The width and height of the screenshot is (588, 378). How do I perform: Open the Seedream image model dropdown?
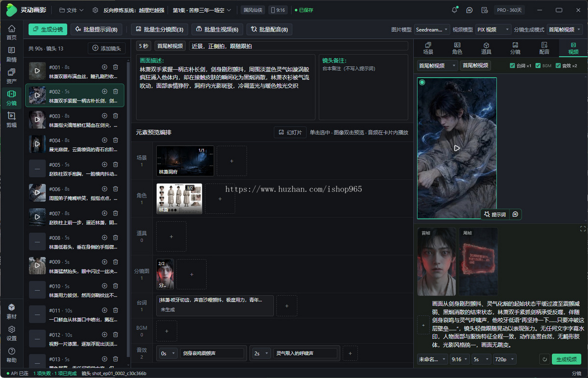coord(432,29)
